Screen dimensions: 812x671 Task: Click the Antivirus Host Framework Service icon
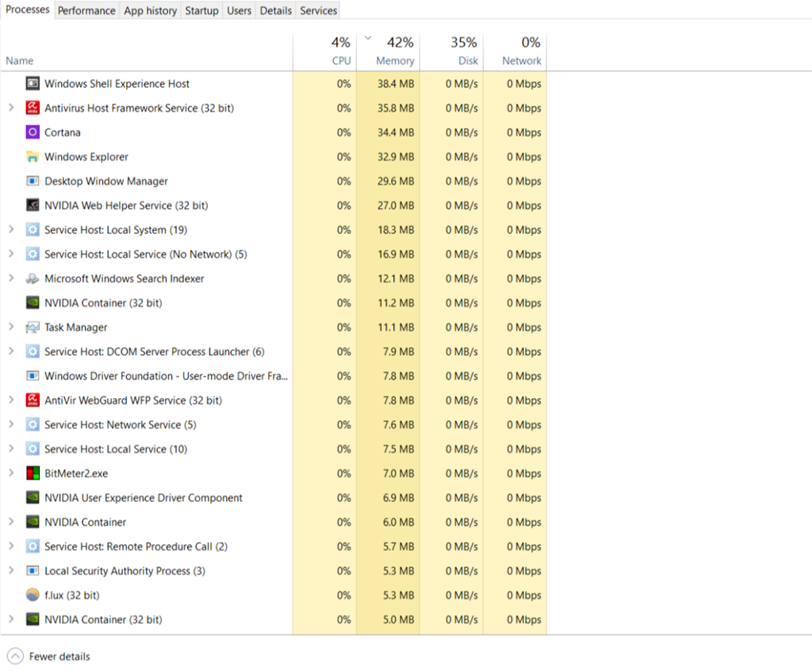[x=33, y=108]
